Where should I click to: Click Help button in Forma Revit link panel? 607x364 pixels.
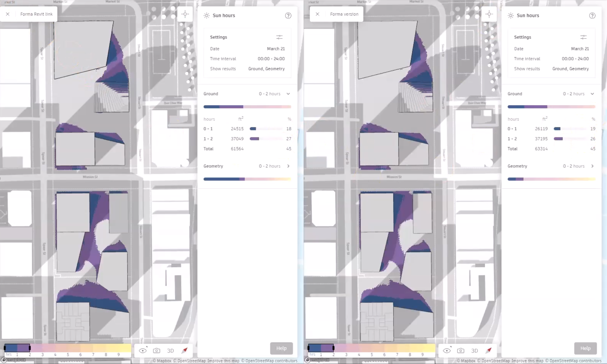[x=281, y=348]
